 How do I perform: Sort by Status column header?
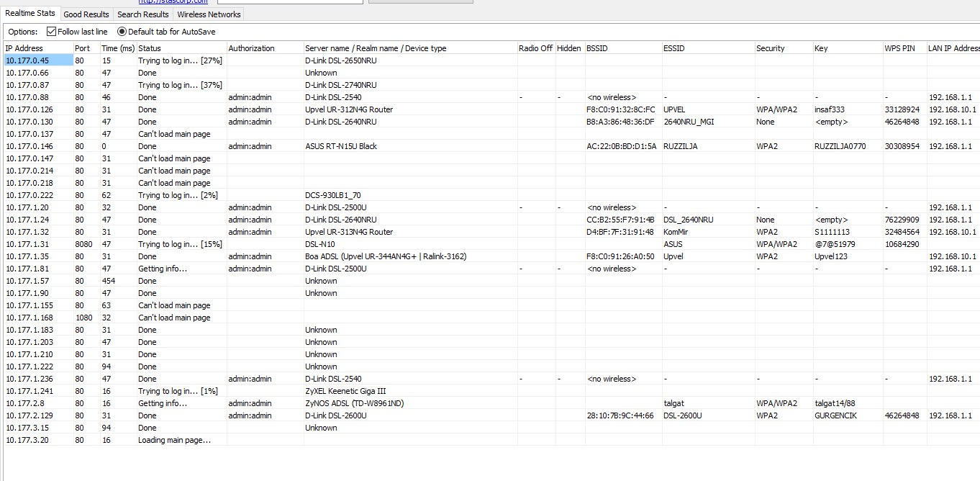tap(181, 48)
